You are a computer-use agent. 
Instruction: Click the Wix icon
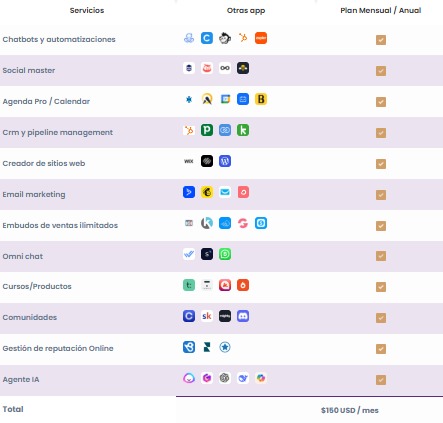coord(189,161)
